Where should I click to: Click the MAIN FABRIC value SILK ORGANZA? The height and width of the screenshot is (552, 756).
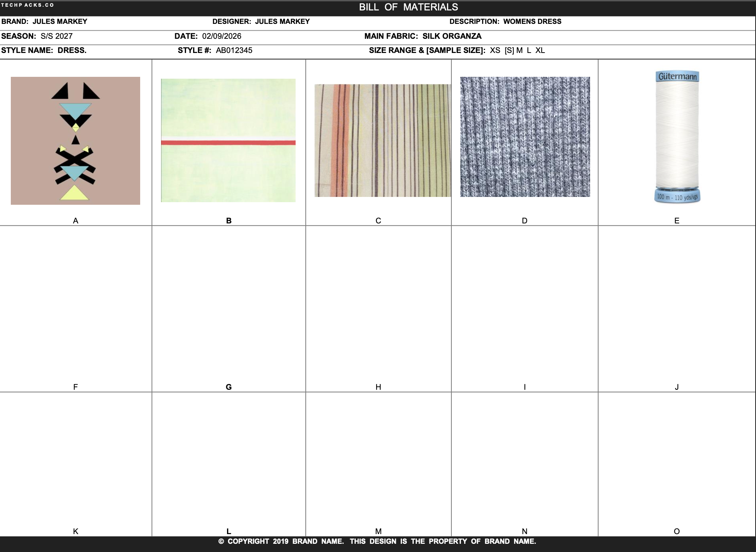(452, 36)
